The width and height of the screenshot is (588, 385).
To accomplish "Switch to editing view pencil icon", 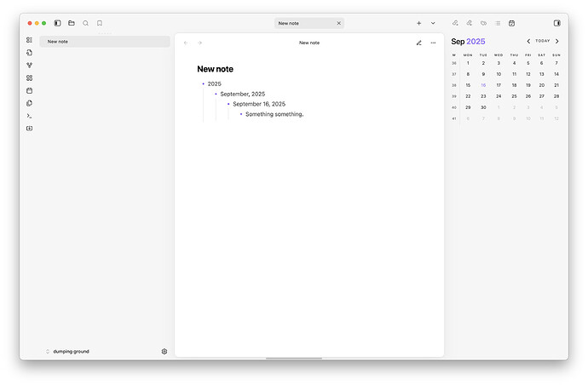I will pyautogui.click(x=419, y=43).
